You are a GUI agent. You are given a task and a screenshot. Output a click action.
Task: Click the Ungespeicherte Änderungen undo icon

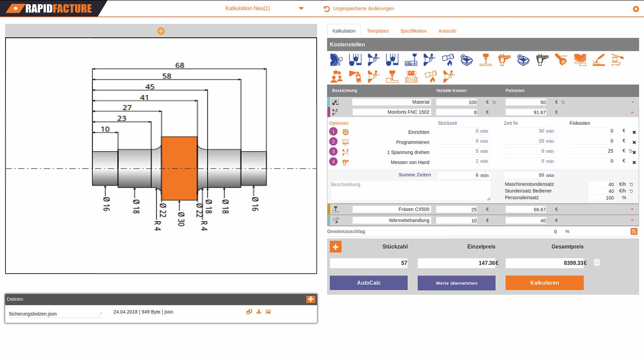coord(327,9)
